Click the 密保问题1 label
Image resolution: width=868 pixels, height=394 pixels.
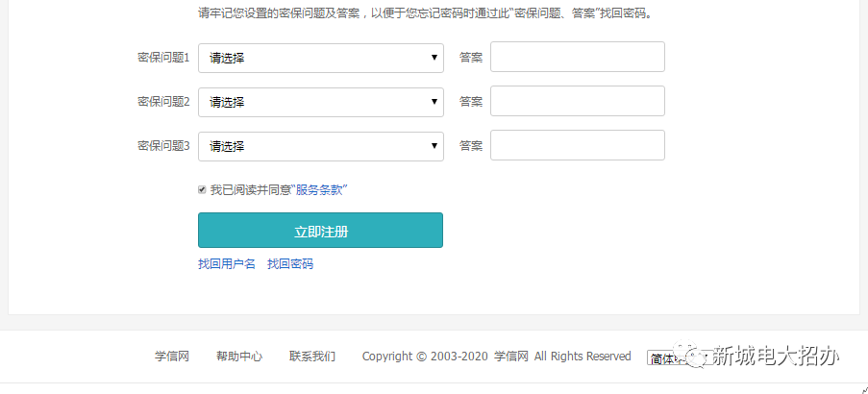tap(163, 58)
